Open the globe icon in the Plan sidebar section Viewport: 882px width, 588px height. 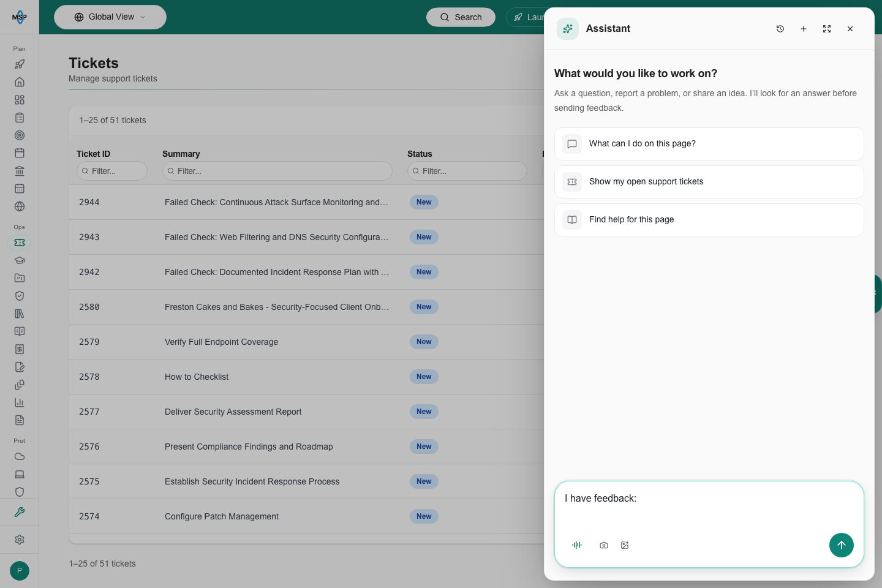(x=20, y=206)
